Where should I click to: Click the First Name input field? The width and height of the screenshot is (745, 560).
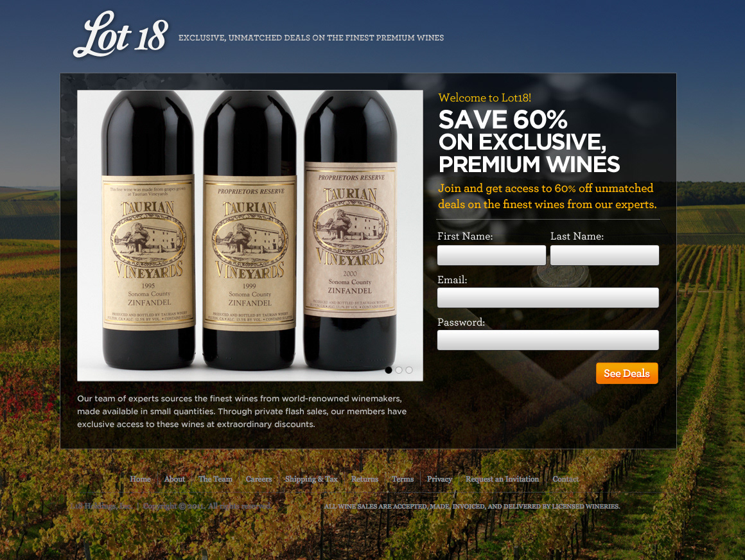(491, 255)
